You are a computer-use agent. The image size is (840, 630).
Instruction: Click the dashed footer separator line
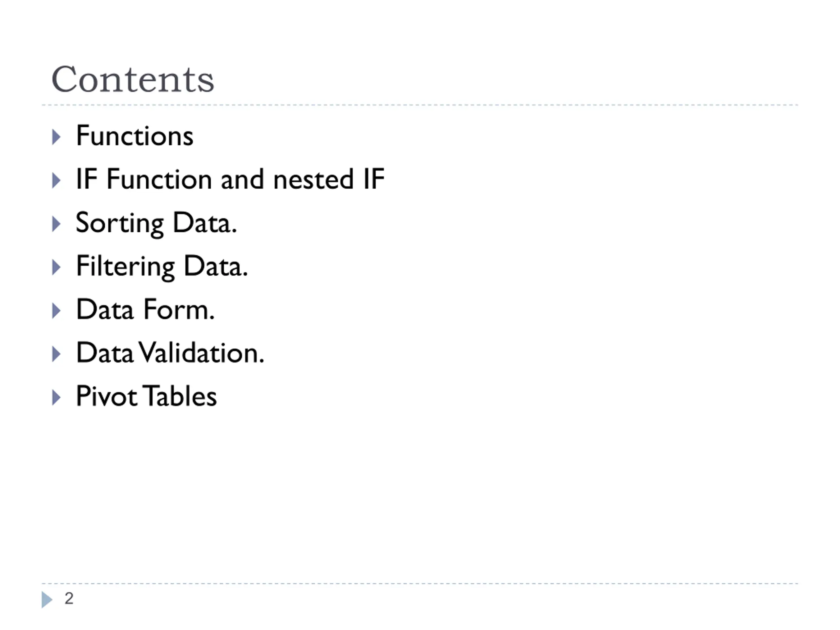(420, 583)
